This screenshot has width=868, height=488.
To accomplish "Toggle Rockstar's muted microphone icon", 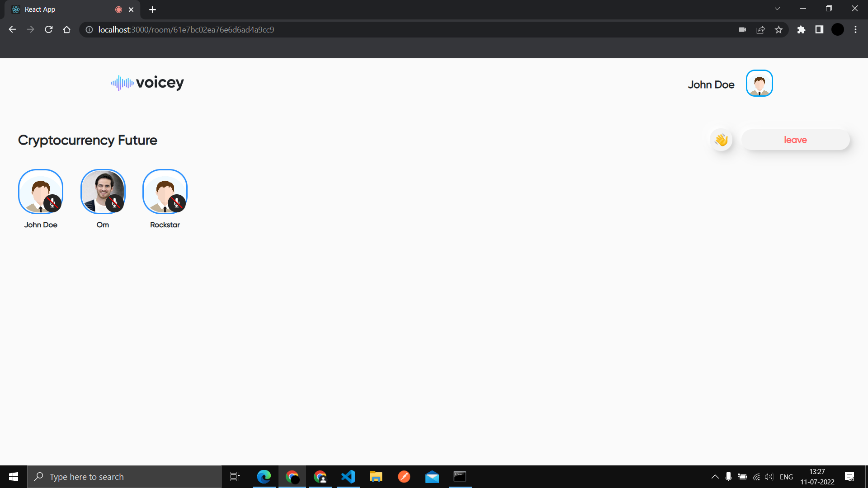I will point(177,203).
